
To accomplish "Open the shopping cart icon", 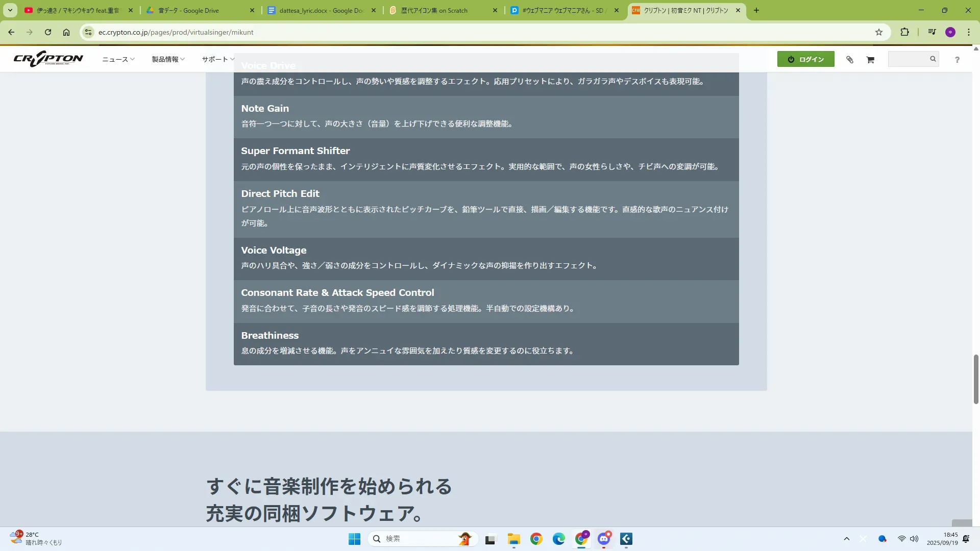I will [x=870, y=60].
